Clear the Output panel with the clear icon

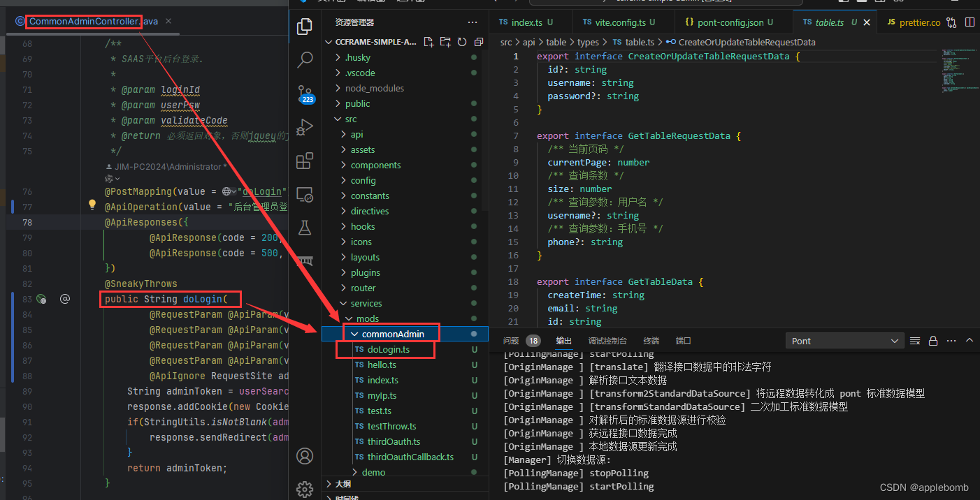915,341
